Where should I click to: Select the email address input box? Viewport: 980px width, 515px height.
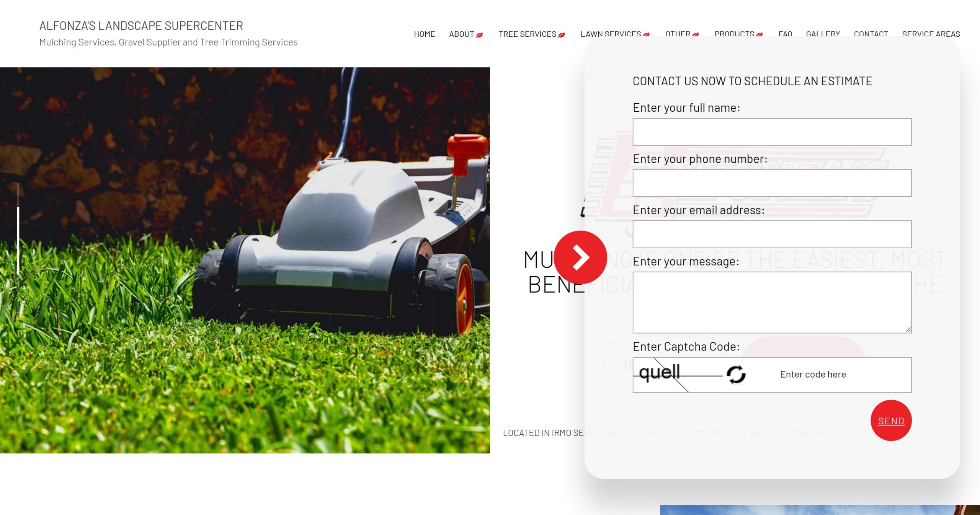pos(772,234)
